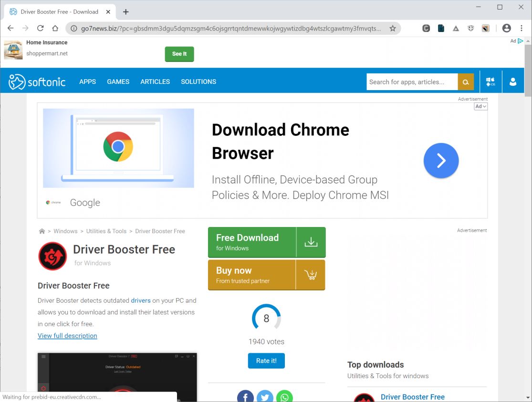
Task: Click the Chrome laptop ad image
Action: click(118, 148)
